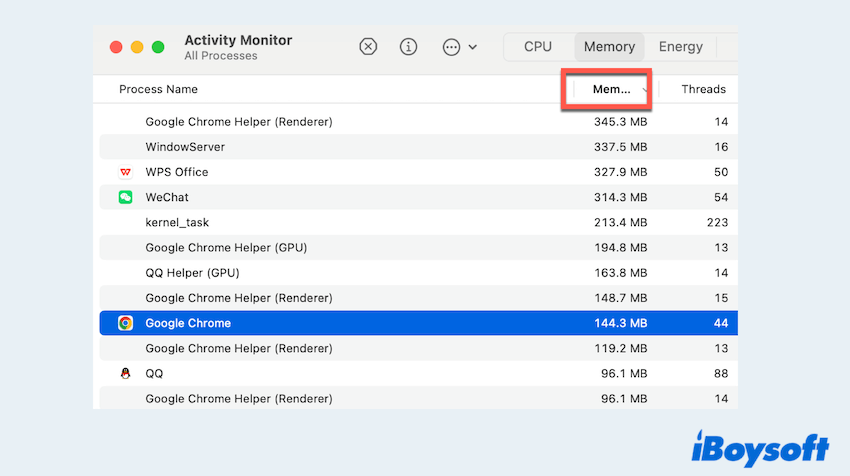
Task: Open the Energy tab
Action: [680, 47]
